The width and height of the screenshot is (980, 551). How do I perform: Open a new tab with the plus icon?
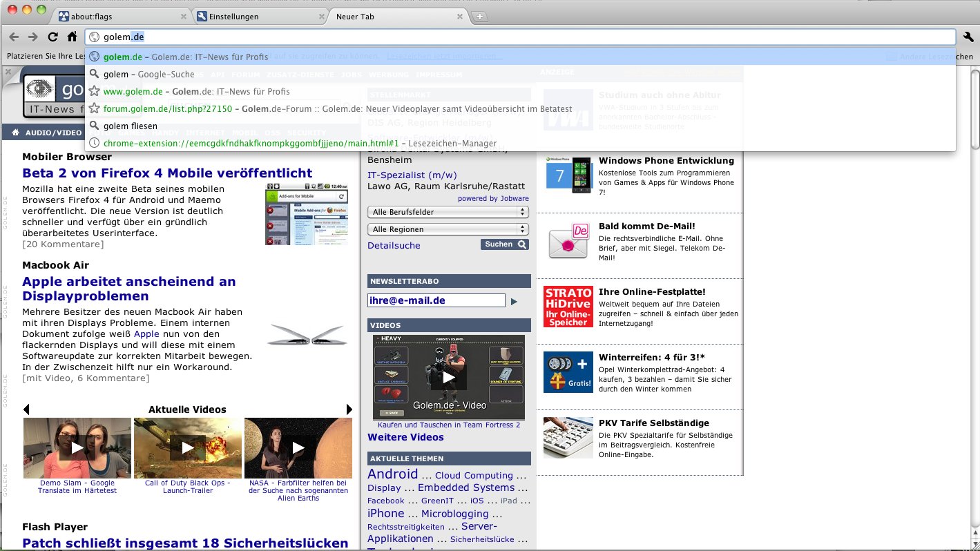(479, 15)
